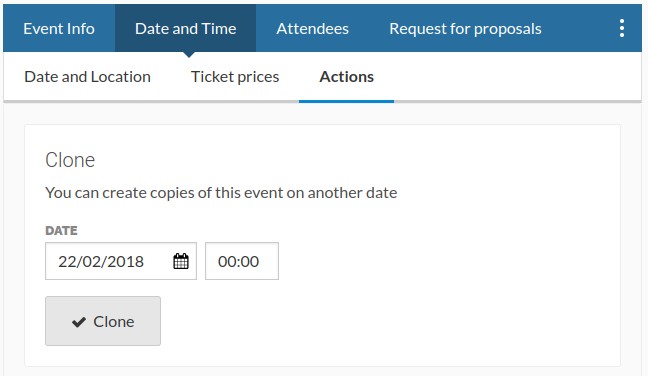The width and height of the screenshot is (648, 376).
Task: Click the checkmark icon on Clone button
Action: (x=79, y=322)
